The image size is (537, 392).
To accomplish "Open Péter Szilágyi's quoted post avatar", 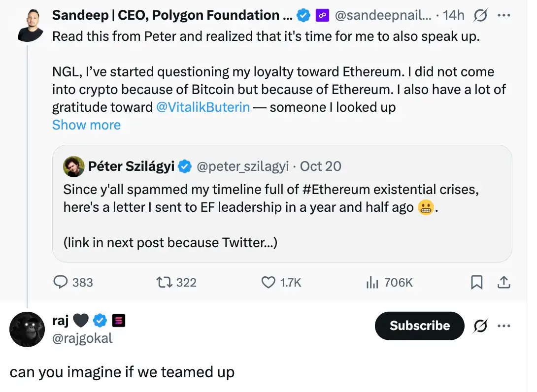I will coord(74,166).
